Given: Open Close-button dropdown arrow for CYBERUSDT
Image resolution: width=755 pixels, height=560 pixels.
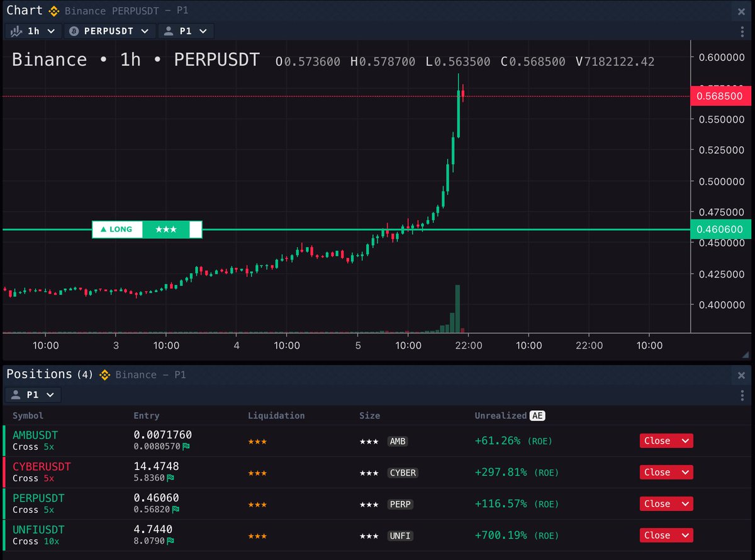Looking at the screenshot, I should click(x=685, y=473).
